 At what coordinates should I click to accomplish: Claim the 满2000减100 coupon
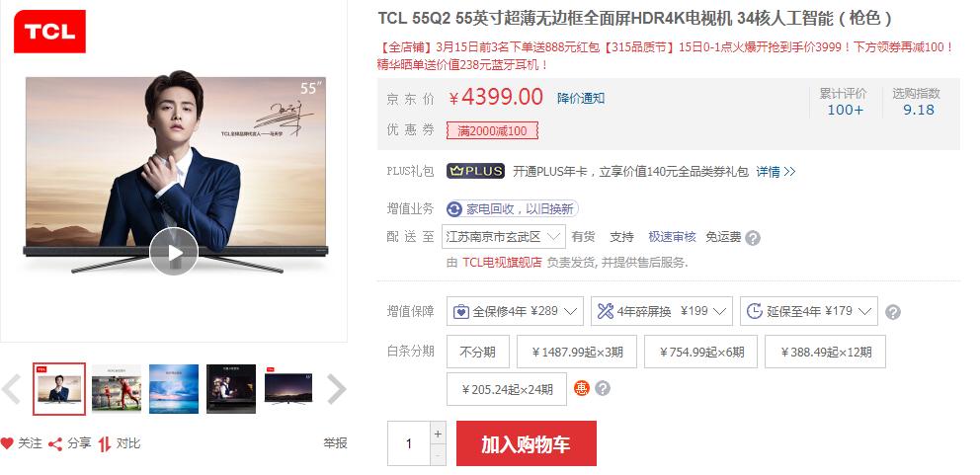pyautogui.click(x=493, y=130)
